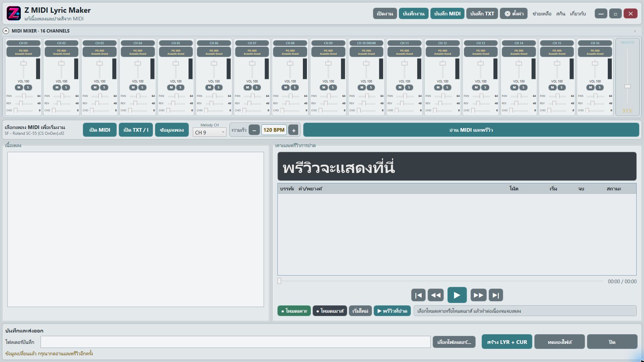Open the ช่วยเหลือ help menu

click(x=542, y=14)
